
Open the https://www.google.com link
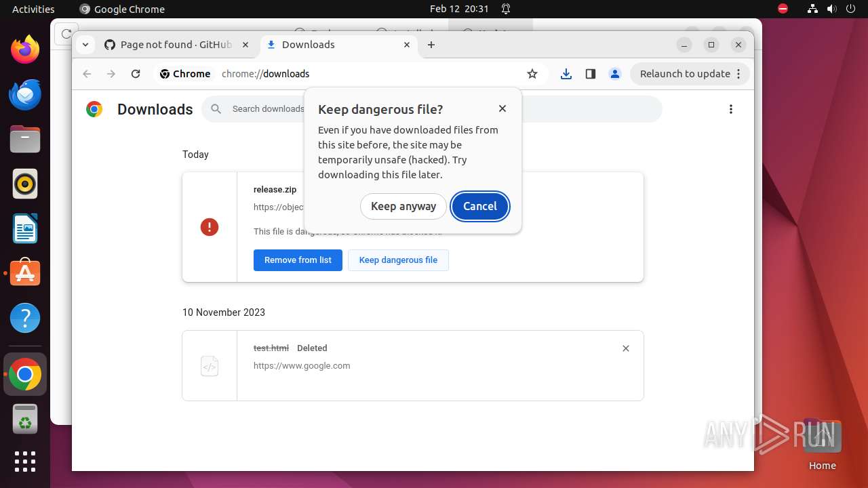[302, 365]
